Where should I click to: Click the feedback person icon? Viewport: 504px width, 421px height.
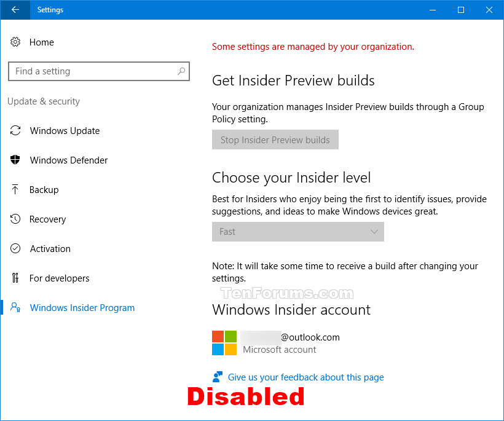coord(218,377)
